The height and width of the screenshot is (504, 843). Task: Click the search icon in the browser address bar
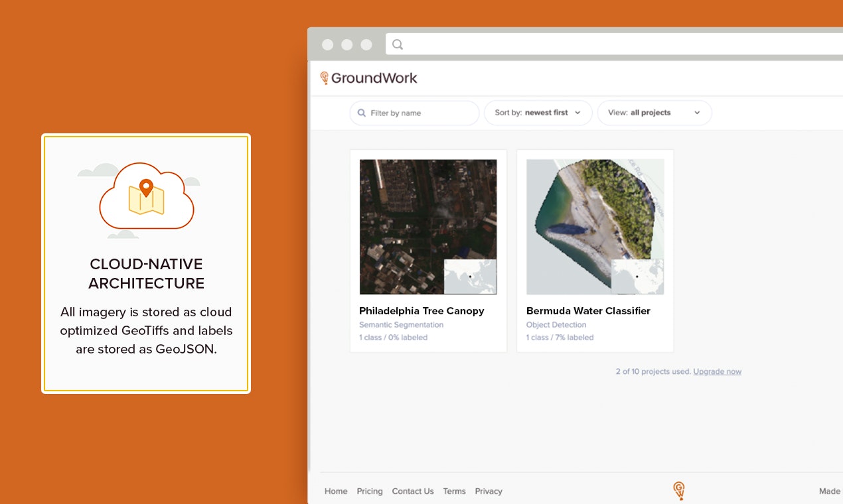[397, 44]
